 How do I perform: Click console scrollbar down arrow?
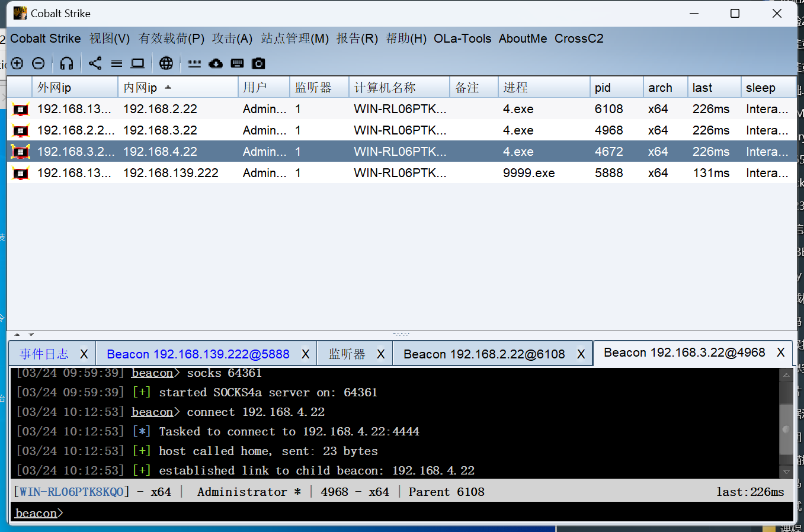(786, 472)
